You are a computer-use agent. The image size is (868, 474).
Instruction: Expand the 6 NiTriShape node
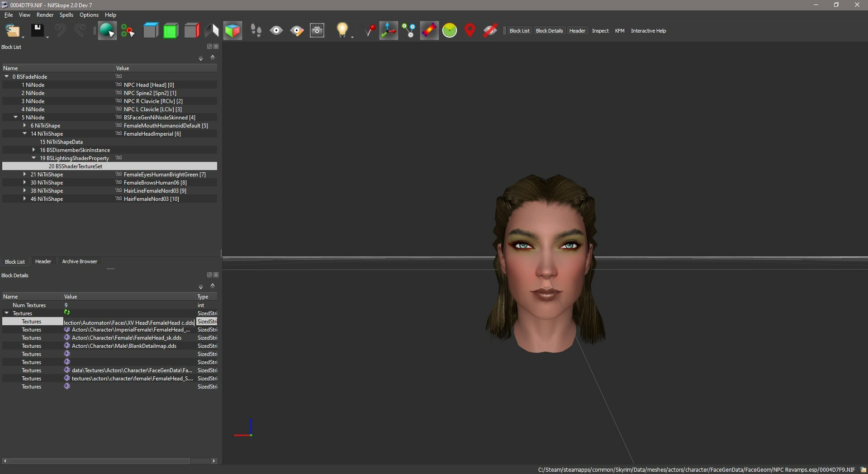(25, 125)
